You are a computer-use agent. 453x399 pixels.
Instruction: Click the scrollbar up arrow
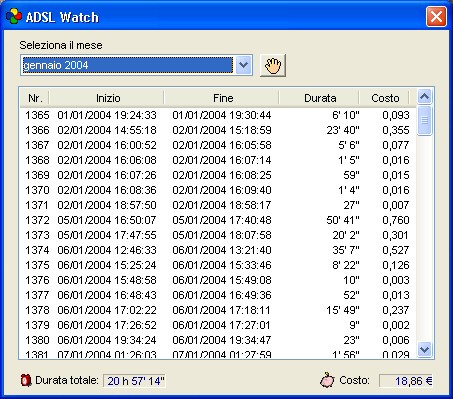[x=424, y=97]
